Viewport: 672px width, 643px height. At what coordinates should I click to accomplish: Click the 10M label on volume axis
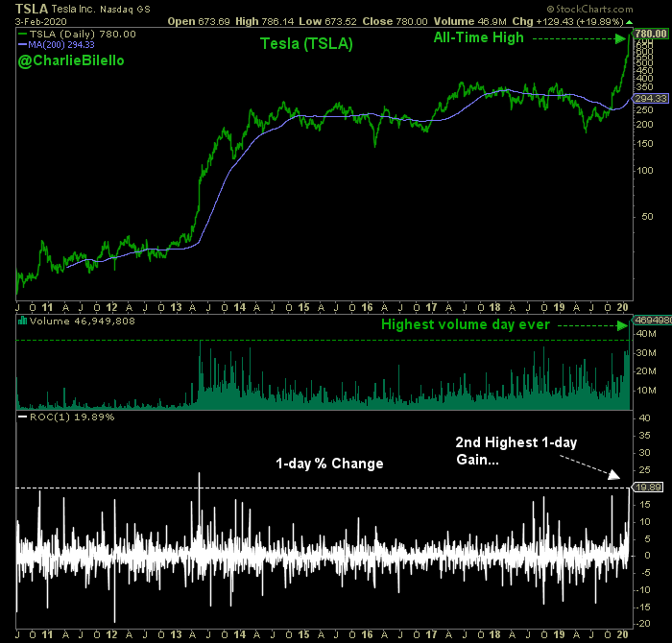click(x=646, y=391)
